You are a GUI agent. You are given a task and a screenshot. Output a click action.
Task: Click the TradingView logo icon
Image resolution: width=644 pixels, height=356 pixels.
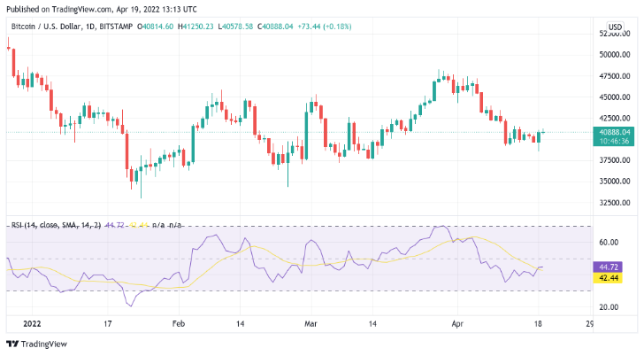[x=12, y=344]
